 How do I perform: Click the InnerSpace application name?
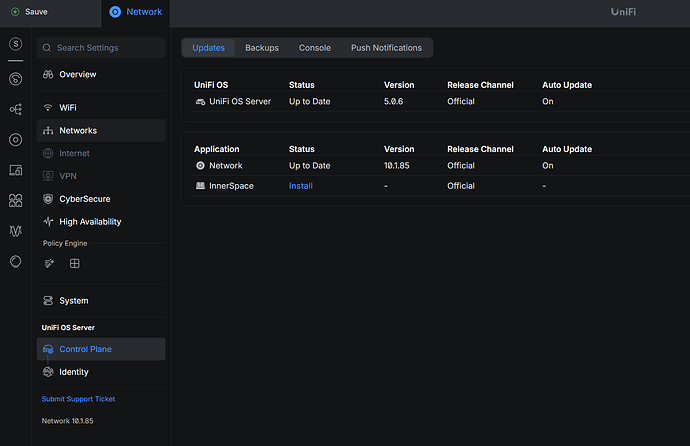coord(231,186)
